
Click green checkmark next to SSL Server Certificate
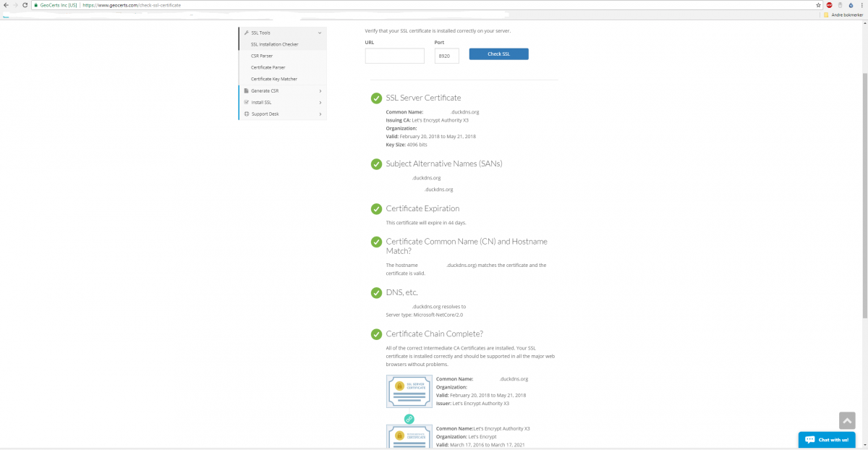376,98
